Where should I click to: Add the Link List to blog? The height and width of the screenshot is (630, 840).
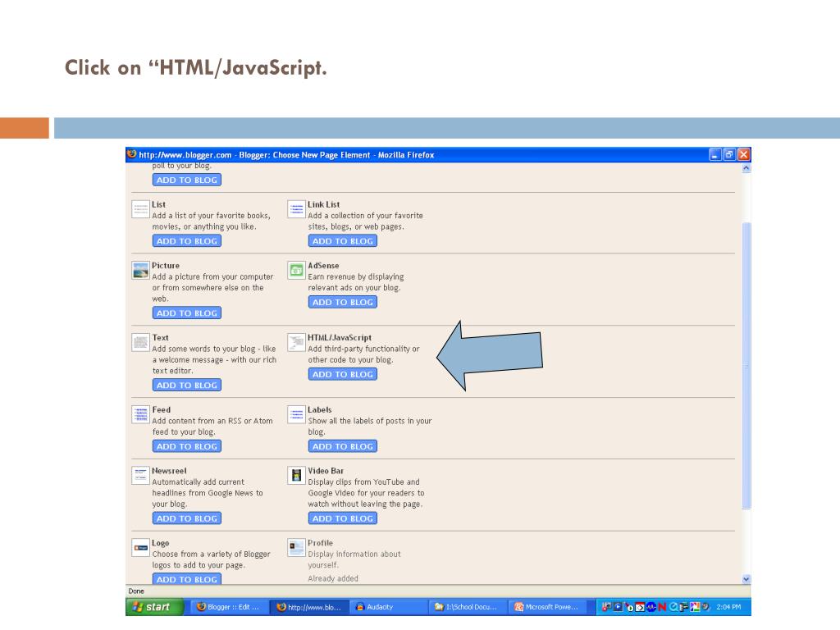click(x=343, y=241)
